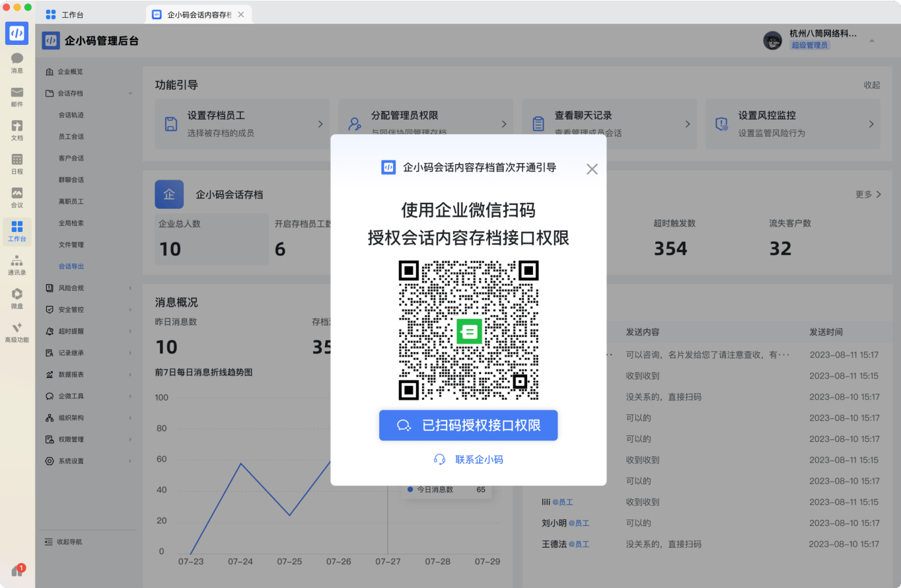Click 收起 to collapse 功能引导

pos(872,85)
